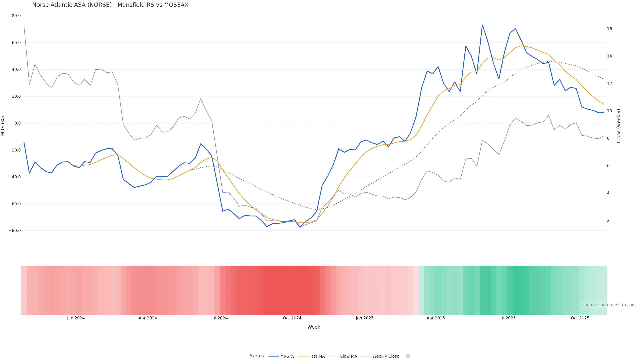Click the dashed Slow MA legend line icon

[x=333, y=356]
